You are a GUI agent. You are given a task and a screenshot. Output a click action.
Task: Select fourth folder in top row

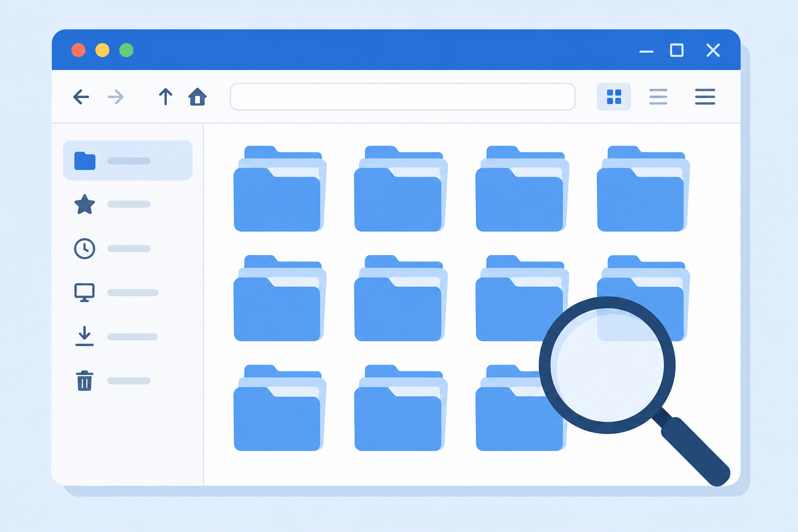643,189
